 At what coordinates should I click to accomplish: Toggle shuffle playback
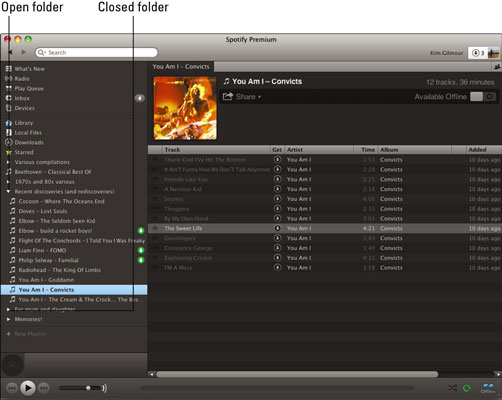pyautogui.click(x=452, y=388)
